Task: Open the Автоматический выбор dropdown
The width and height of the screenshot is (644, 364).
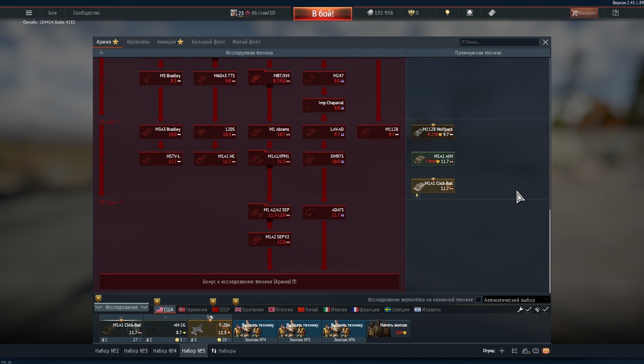Action: pyautogui.click(x=516, y=300)
